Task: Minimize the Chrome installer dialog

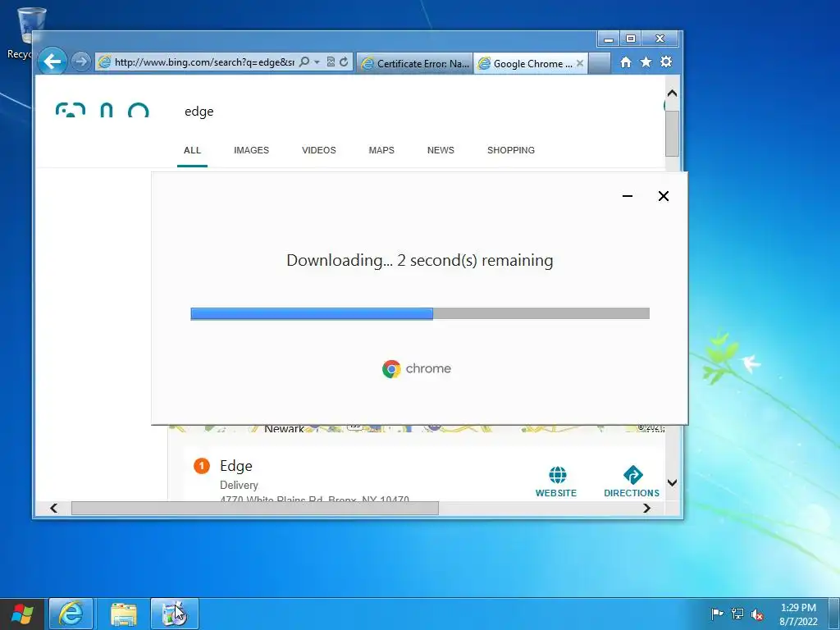Action: click(x=628, y=196)
